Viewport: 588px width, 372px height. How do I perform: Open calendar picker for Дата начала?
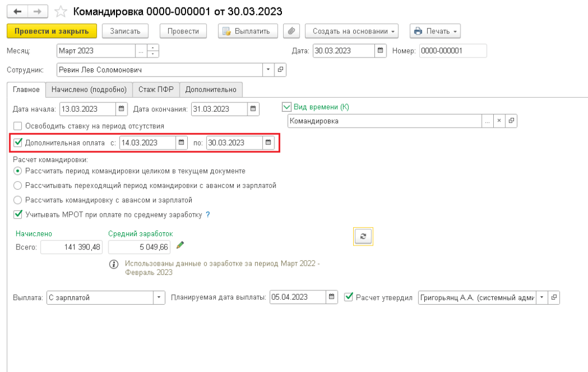121,109
